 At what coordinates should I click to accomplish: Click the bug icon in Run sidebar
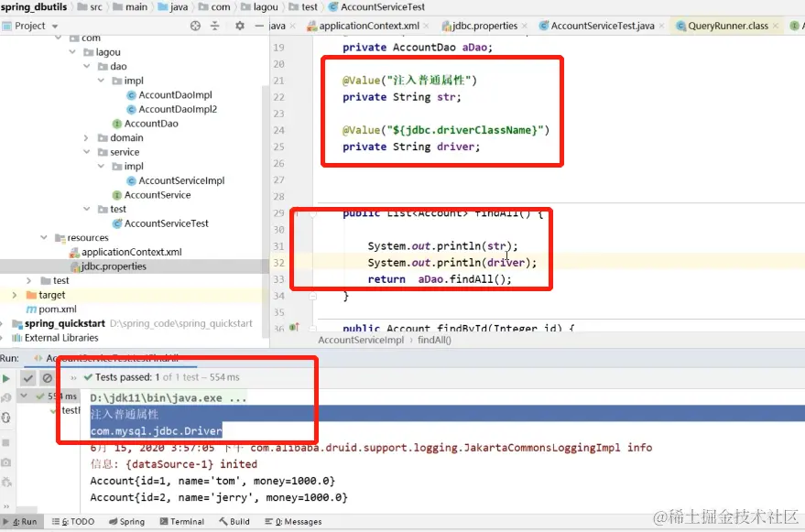(x=6, y=482)
